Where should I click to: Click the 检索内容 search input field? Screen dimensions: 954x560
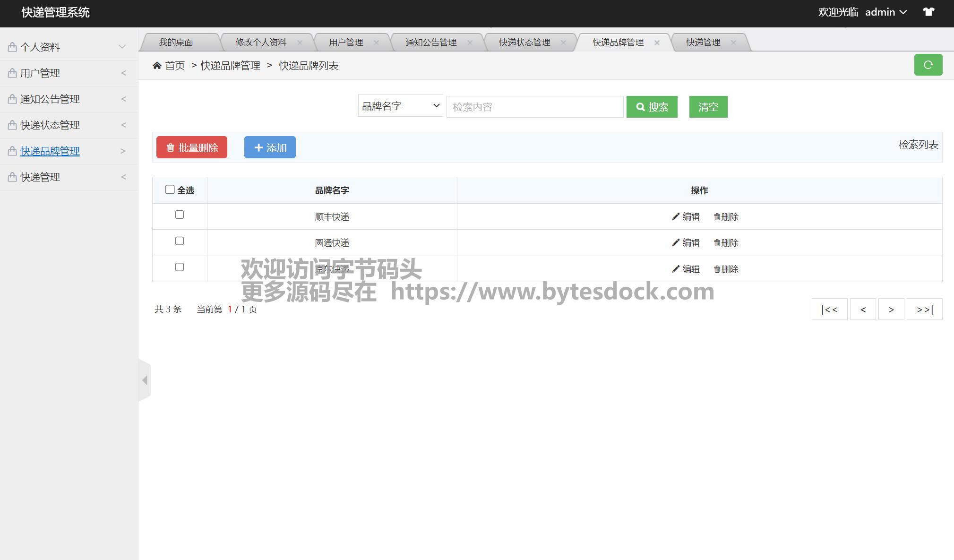[x=534, y=107]
